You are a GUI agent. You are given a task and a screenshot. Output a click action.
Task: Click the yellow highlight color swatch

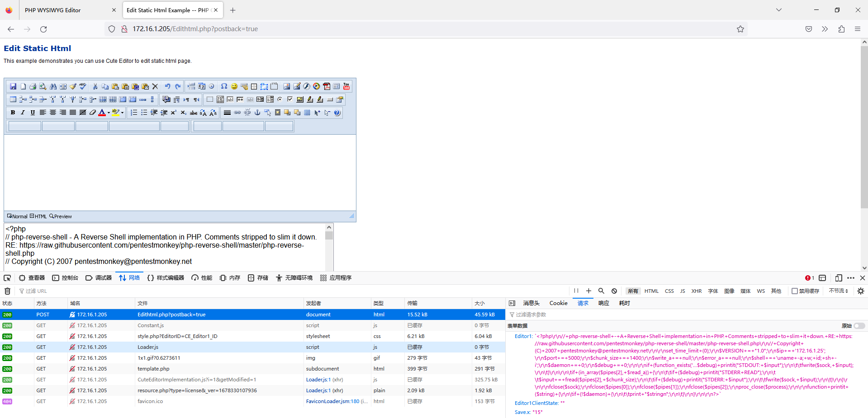pos(116,113)
